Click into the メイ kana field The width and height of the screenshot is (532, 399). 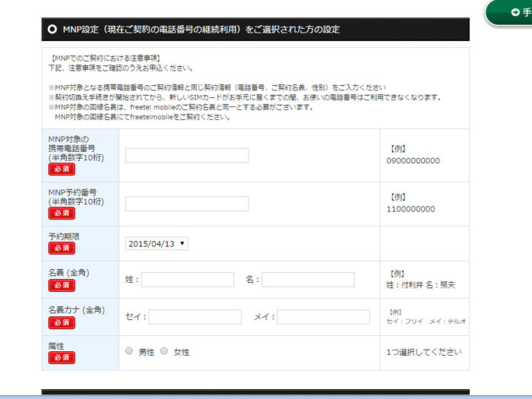coord(323,317)
